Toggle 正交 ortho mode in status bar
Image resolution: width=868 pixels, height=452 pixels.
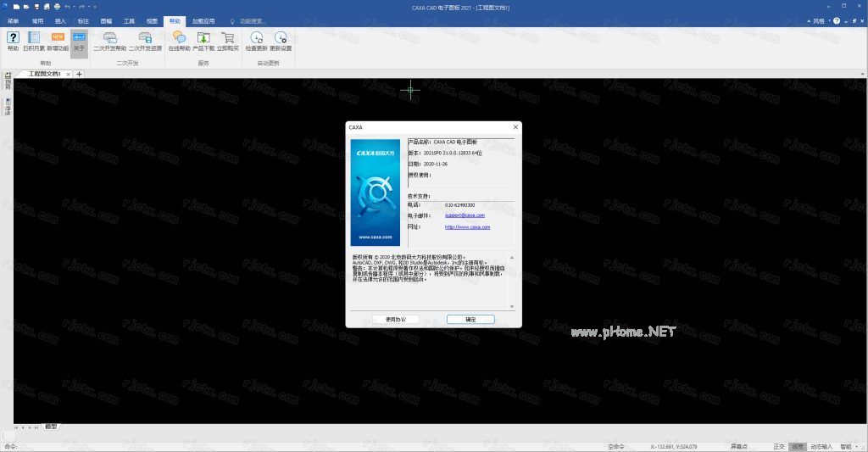pos(779,446)
